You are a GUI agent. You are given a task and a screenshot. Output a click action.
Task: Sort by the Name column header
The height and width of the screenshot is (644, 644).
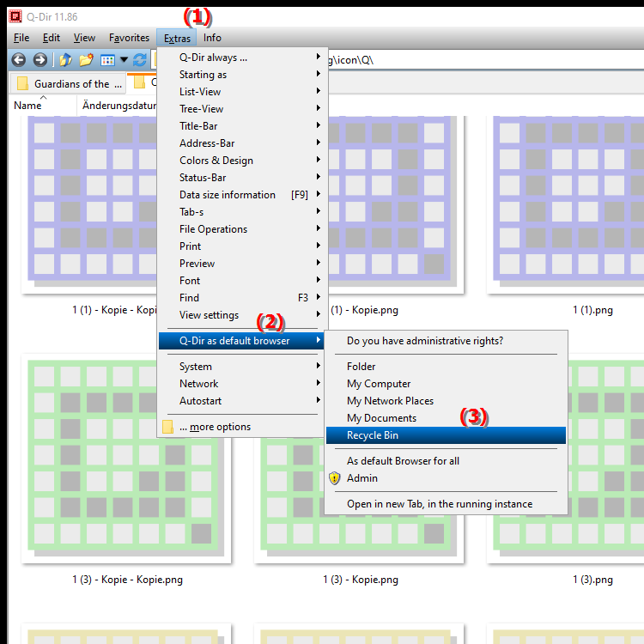click(x=43, y=106)
